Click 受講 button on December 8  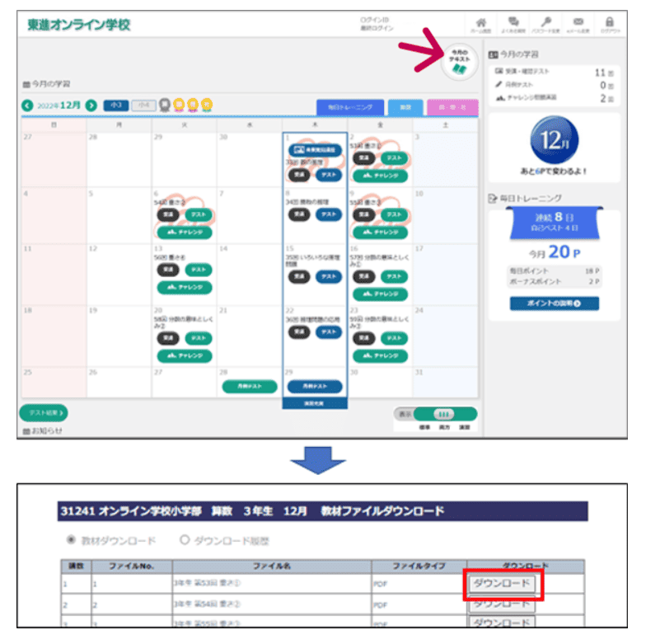coord(299,214)
